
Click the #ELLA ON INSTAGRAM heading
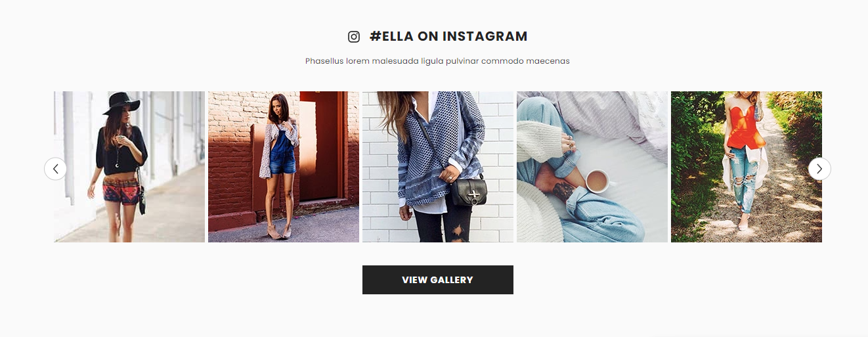click(448, 36)
